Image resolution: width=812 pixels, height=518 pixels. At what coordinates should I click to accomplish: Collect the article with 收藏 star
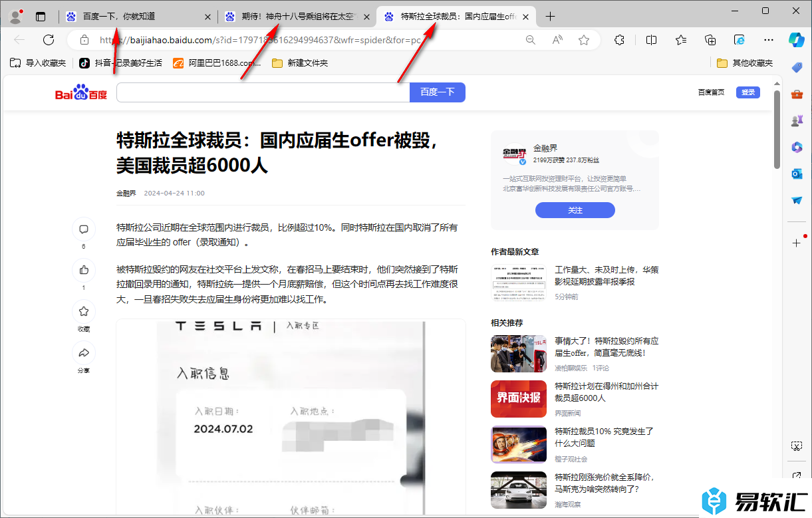click(x=84, y=311)
